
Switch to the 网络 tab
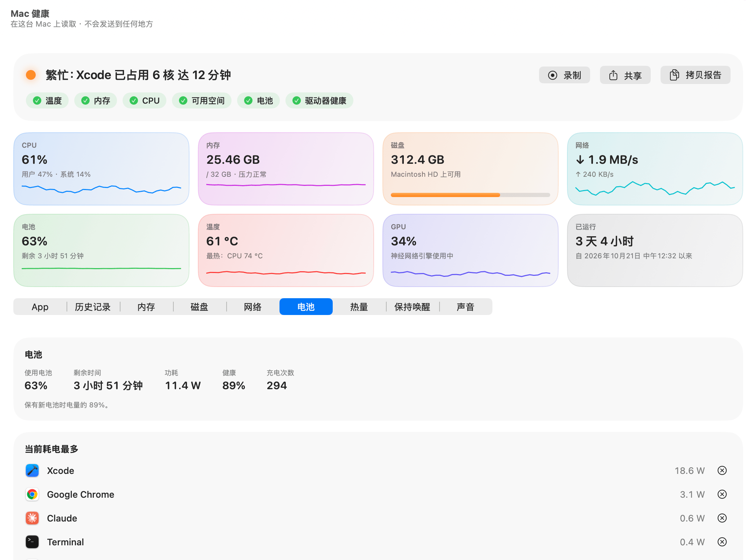pyautogui.click(x=253, y=307)
